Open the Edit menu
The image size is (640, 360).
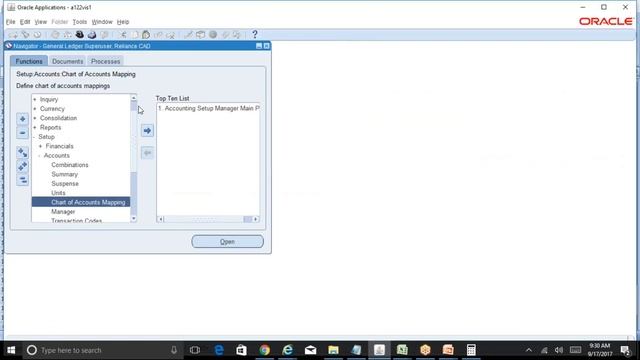pyautogui.click(x=25, y=22)
